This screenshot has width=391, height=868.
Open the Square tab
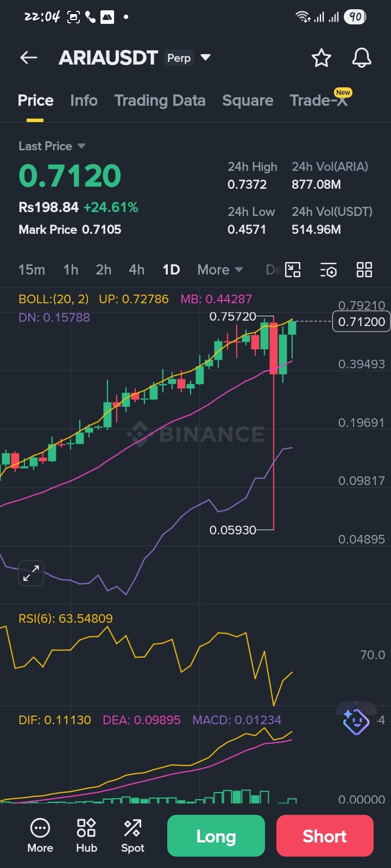[x=248, y=100]
